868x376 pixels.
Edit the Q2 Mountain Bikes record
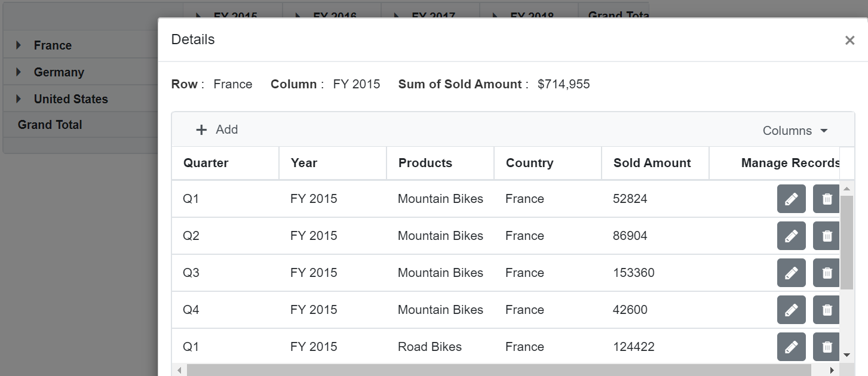coord(791,235)
